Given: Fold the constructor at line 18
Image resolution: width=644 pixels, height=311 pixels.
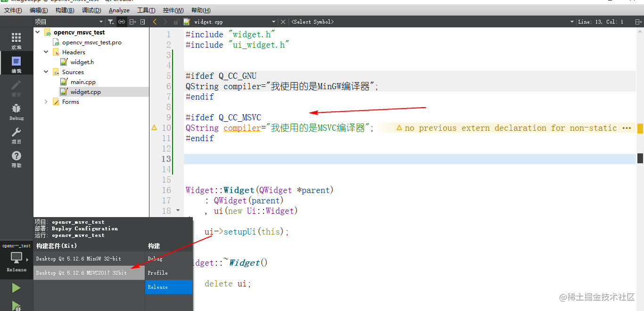Looking at the screenshot, I should pyautogui.click(x=178, y=210).
